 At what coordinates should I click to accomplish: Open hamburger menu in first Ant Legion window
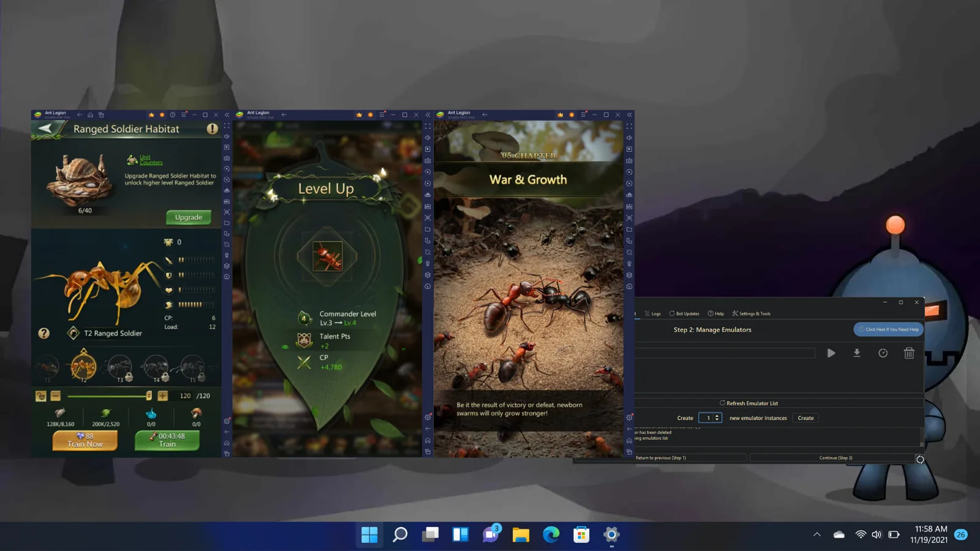click(184, 115)
